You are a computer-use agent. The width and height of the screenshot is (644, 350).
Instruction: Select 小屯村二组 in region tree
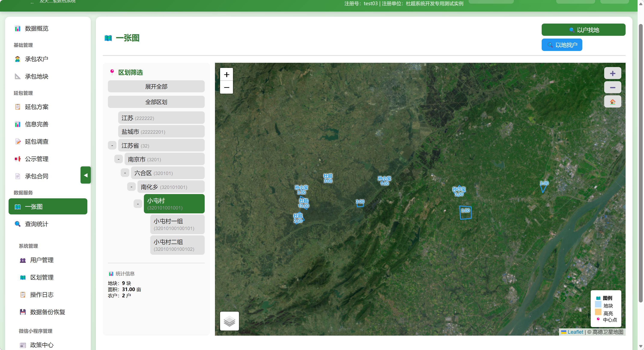[177, 245]
